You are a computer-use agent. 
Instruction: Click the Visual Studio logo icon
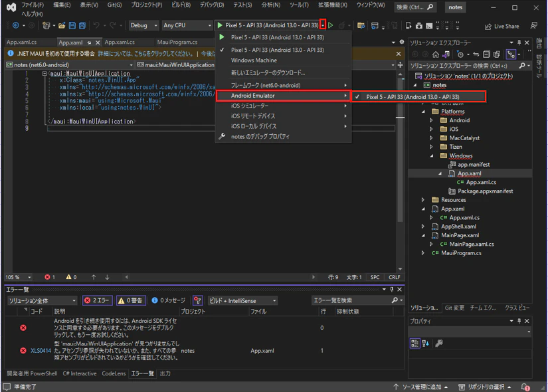tap(11, 8)
